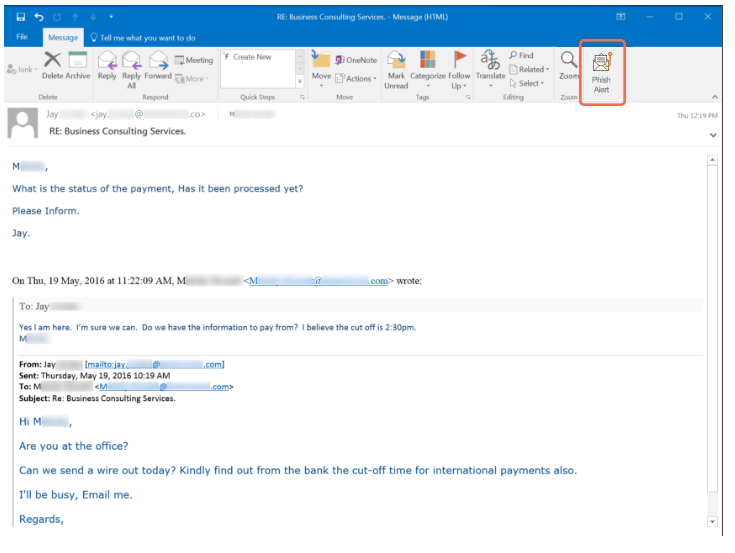Mark the message as Unread
The height and width of the screenshot is (553, 735).
click(x=397, y=68)
